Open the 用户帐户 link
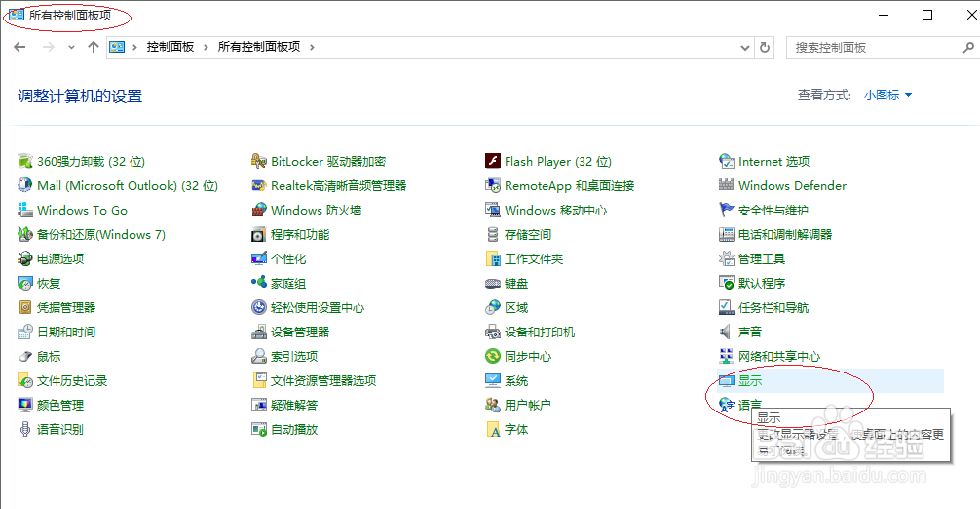Viewport: 980px width, 509px height. (528, 406)
